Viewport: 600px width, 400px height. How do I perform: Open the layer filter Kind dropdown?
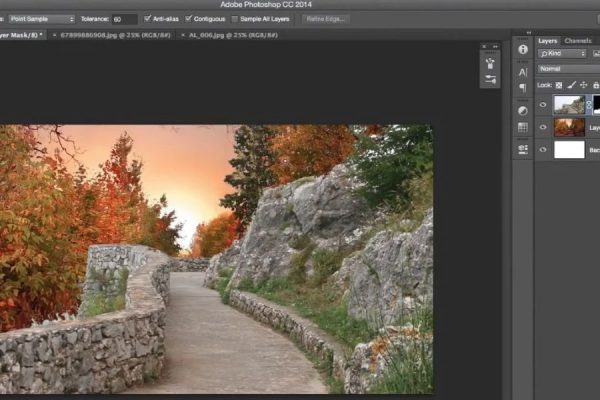(x=562, y=53)
